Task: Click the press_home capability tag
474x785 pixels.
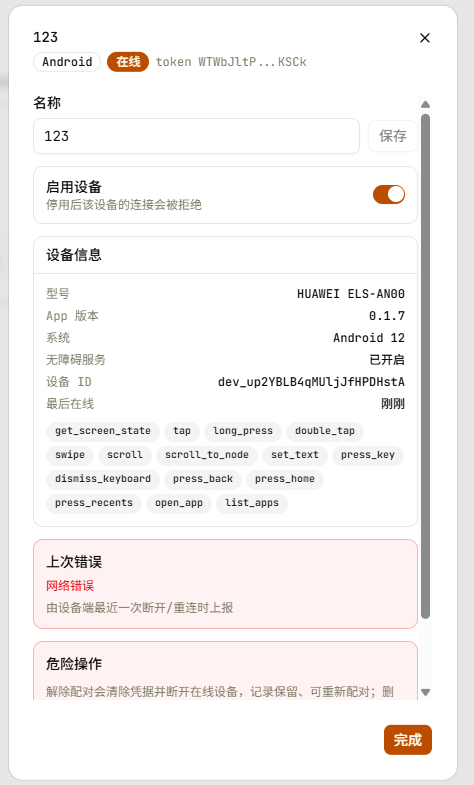Action: 285,479
